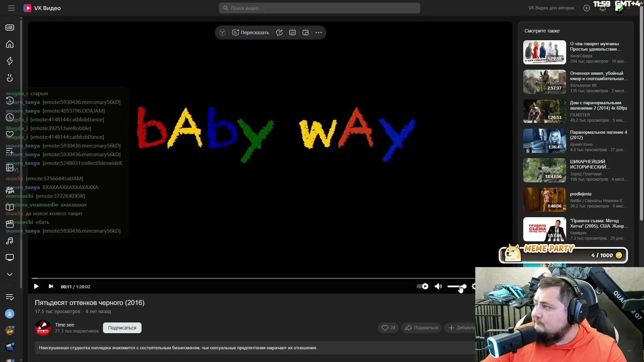Click the volume slider
This screenshot has width=644, height=362.
click(457, 287)
